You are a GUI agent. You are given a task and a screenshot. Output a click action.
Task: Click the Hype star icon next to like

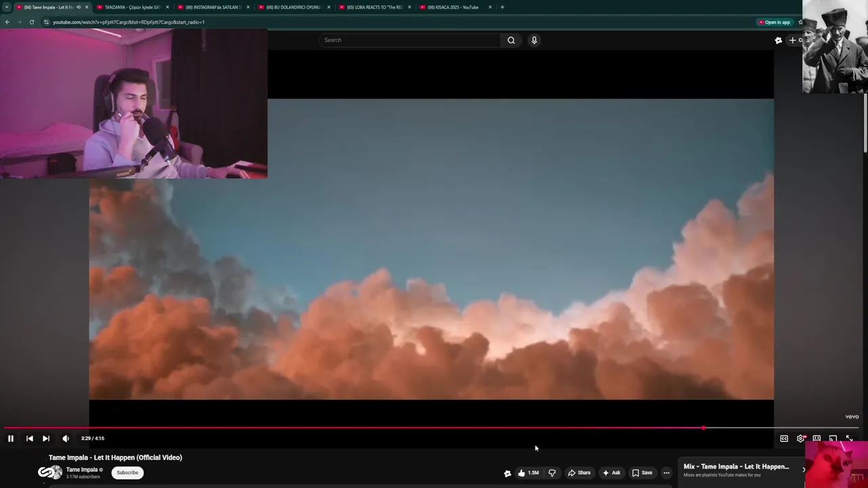click(x=507, y=473)
